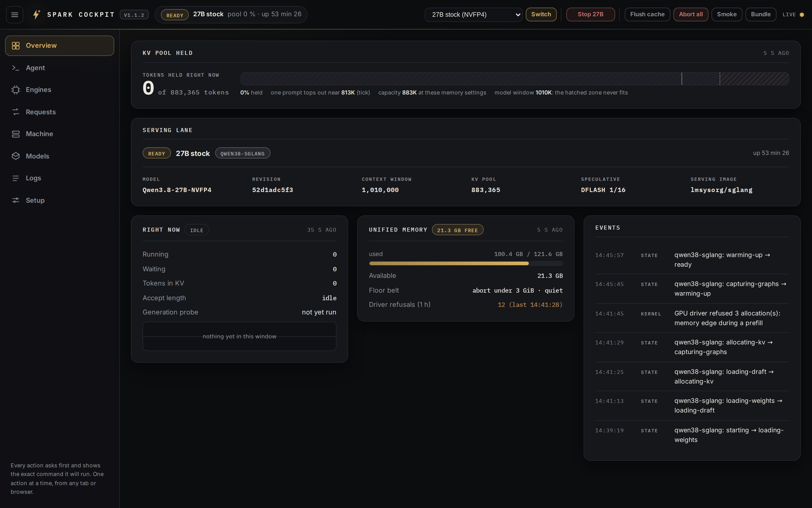This screenshot has width=812, height=508.
Task: Go to the Agent section
Action: point(59,68)
